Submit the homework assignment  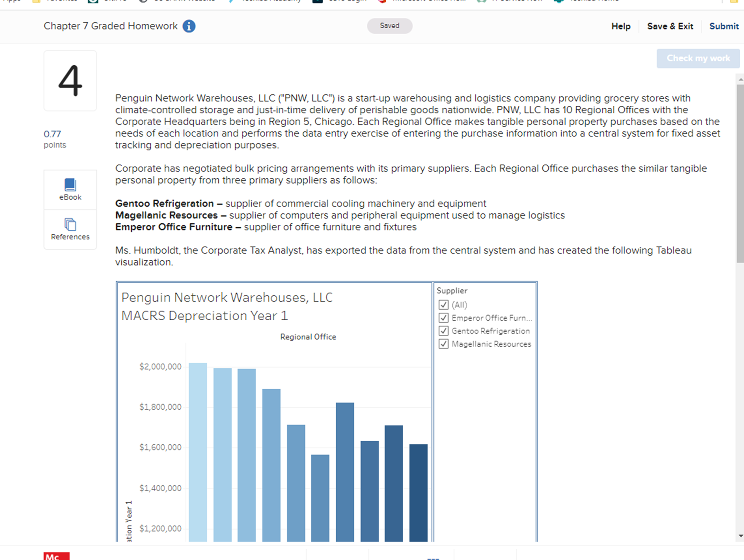tap(724, 26)
